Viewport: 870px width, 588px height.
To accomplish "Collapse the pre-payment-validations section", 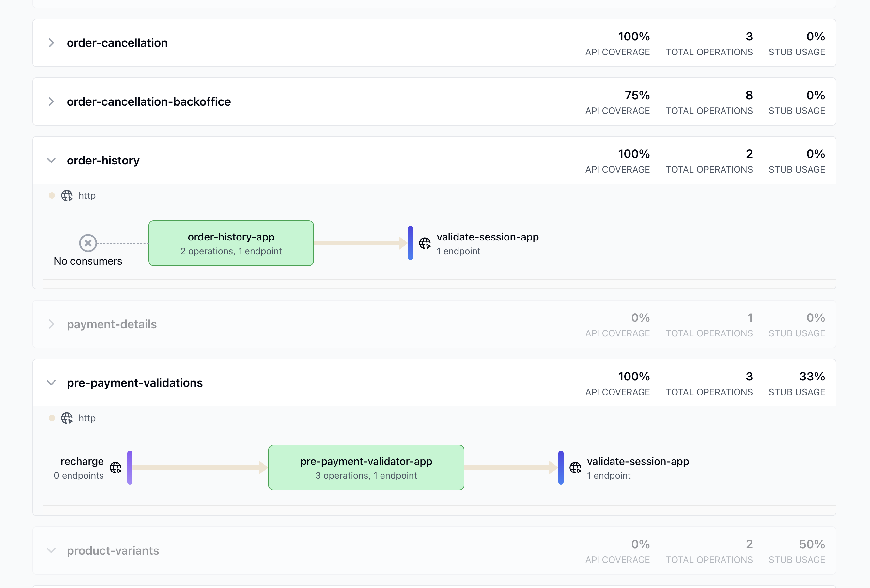I will coord(51,383).
